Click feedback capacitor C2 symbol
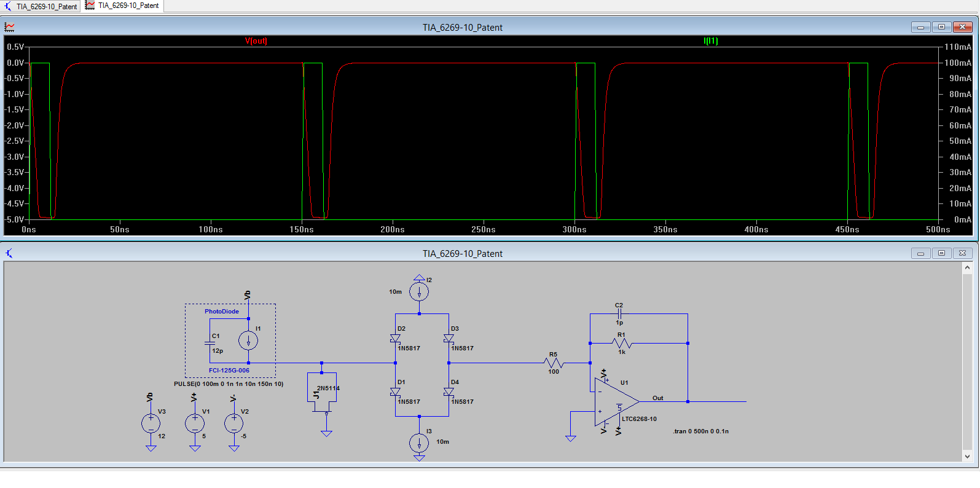 (x=619, y=313)
